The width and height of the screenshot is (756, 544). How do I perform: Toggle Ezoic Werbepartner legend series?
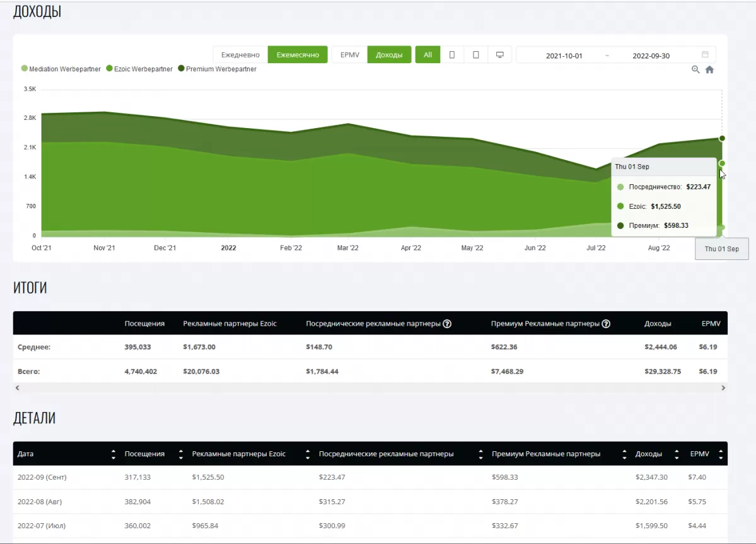pyautogui.click(x=139, y=69)
